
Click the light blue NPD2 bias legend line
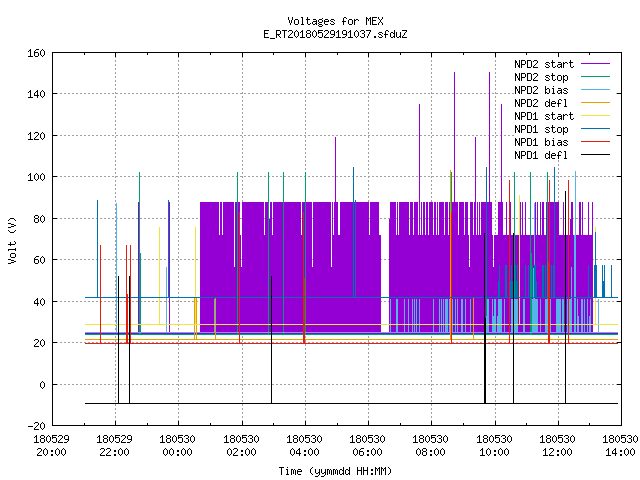[595, 89]
